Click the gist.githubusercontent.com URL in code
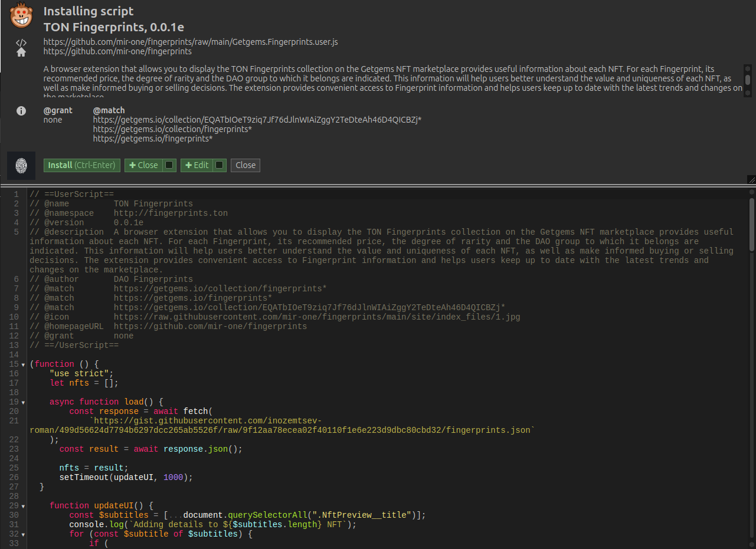756x549 pixels. click(x=282, y=425)
